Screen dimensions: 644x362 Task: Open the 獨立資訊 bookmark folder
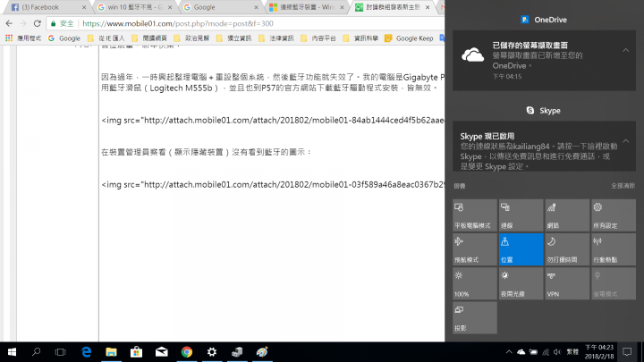click(x=233, y=38)
